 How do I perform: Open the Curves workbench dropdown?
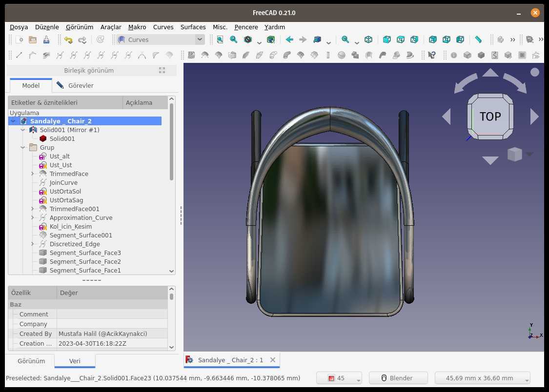tap(161, 39)
